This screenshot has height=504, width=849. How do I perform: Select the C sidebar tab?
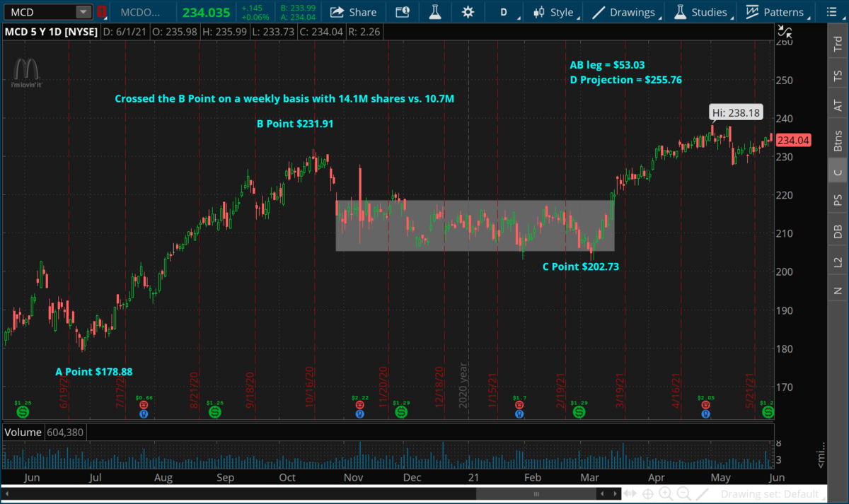838,172
